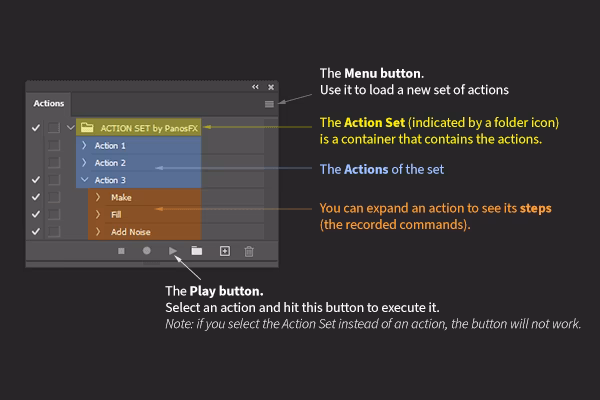This screenshot has height=400, width=600.
Task: Toggle the checkmark for Add Noise step
Action: [36, 231]
